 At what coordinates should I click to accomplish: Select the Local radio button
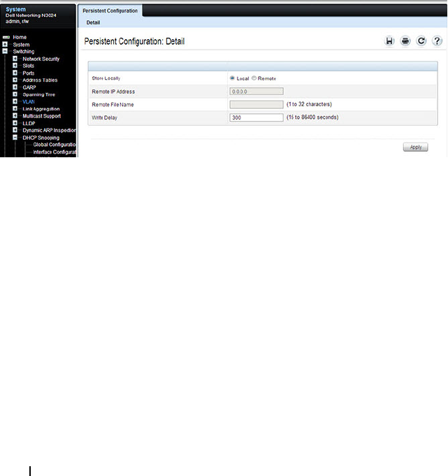pos(232,78)
